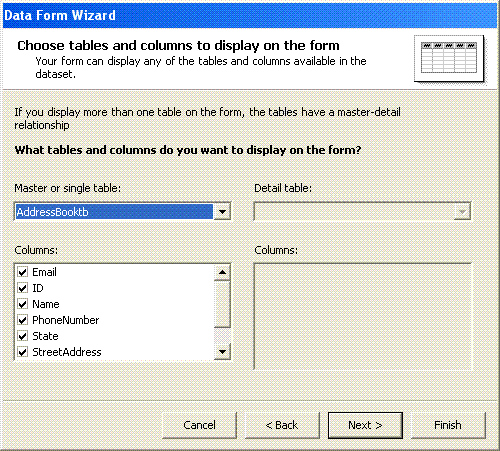Click the columns list scroll up arrow
This screenshot has width=500, height=451.
tap(222, 273)
